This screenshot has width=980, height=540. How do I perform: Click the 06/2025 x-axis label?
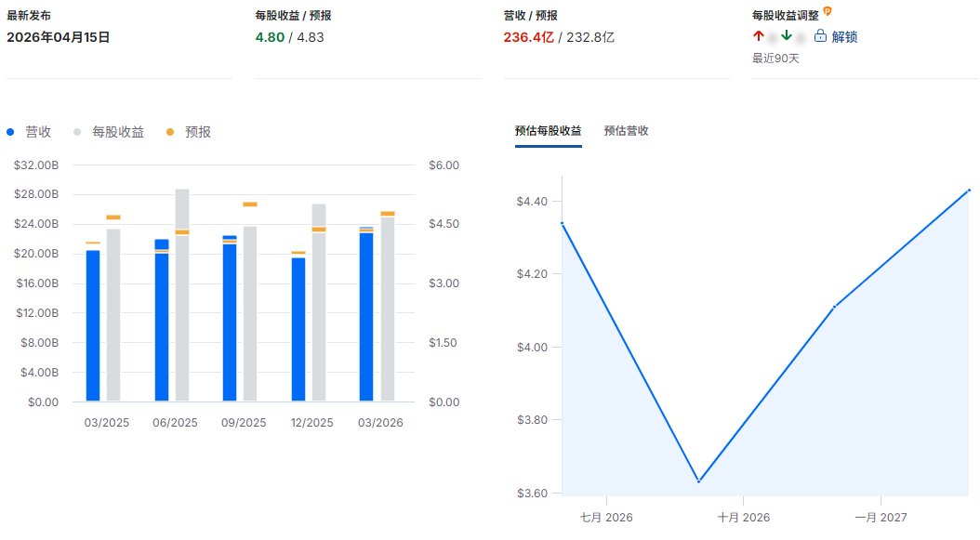tap(175, 423)
